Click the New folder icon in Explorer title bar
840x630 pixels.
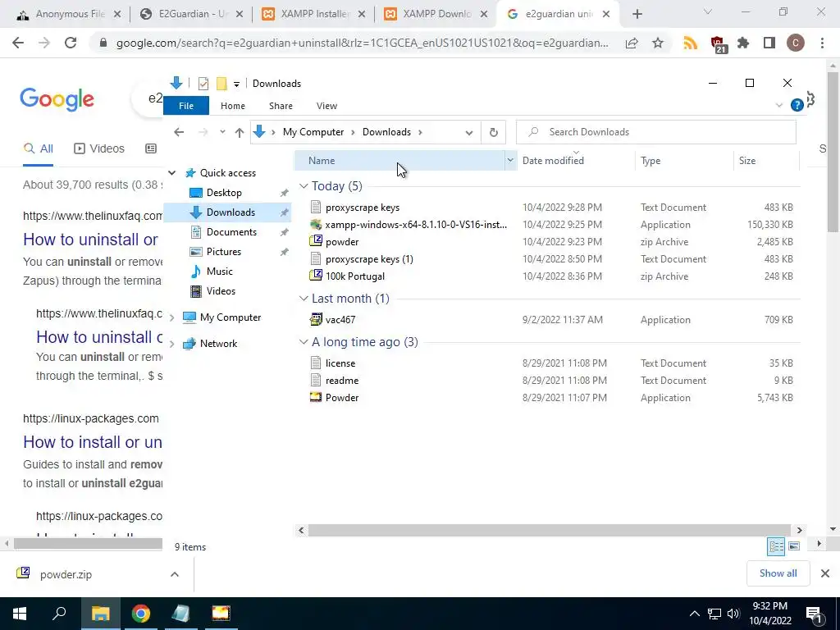[x=221, y=84]
